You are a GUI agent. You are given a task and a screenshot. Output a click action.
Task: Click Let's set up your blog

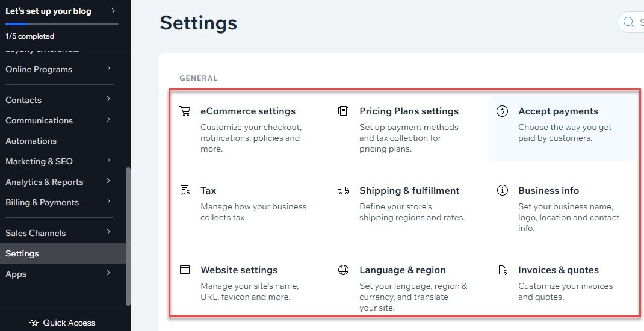[49, 11]
